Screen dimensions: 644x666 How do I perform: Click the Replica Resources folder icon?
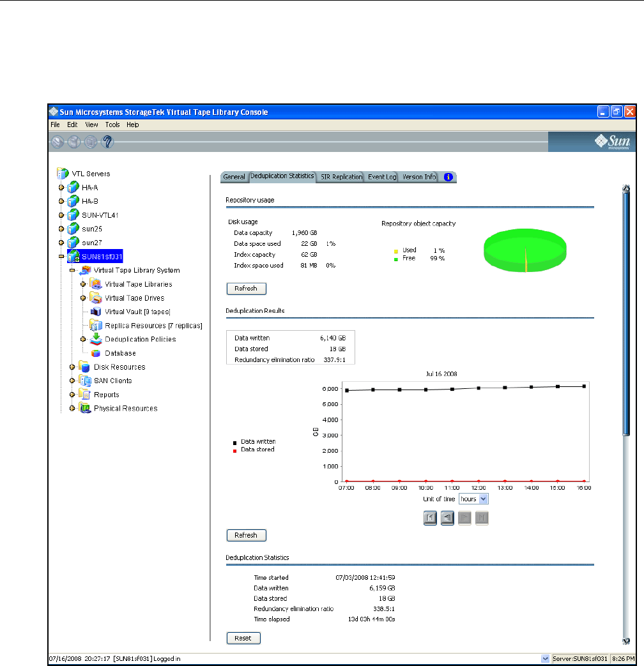pyautogui.click(x=96, y=326)
